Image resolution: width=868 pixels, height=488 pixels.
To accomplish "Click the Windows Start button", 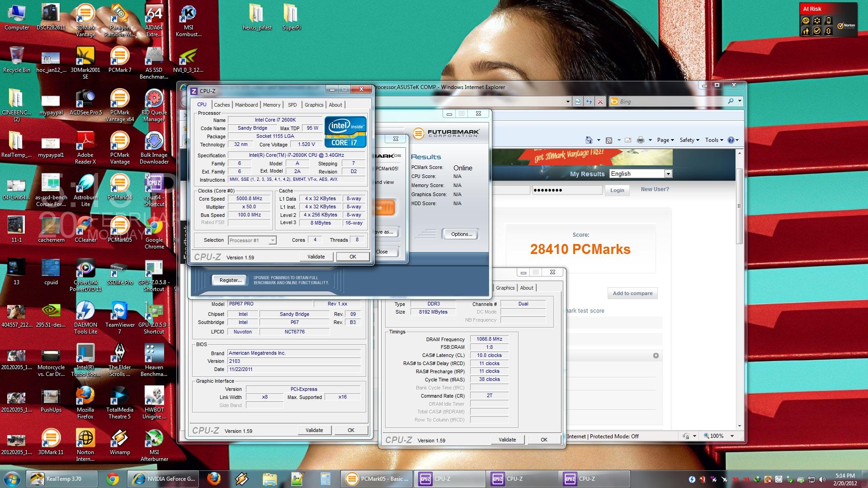I will click(12, 479).
